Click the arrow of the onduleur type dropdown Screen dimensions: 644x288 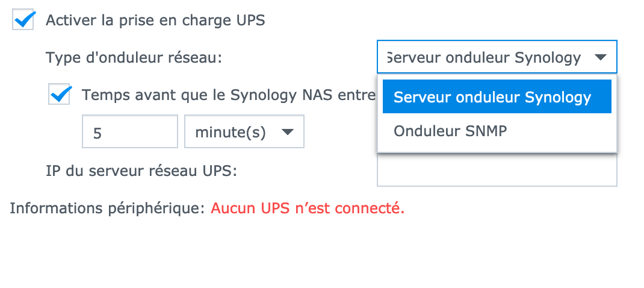point(600,58)
